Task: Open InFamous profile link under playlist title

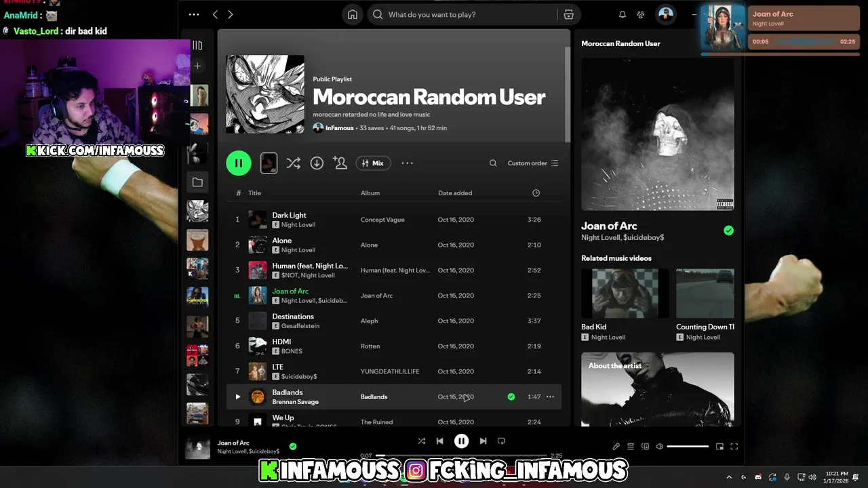Action: tap(339, 128)
